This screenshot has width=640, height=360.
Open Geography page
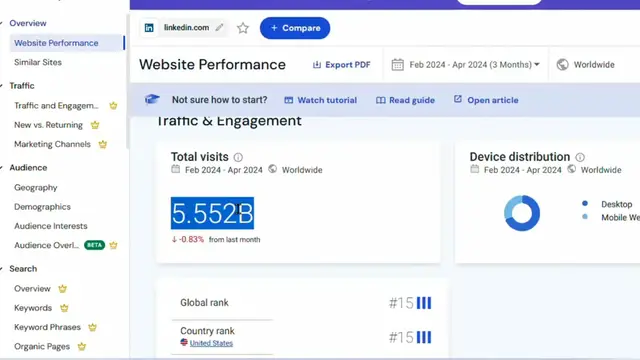click(x=36, y=188)
